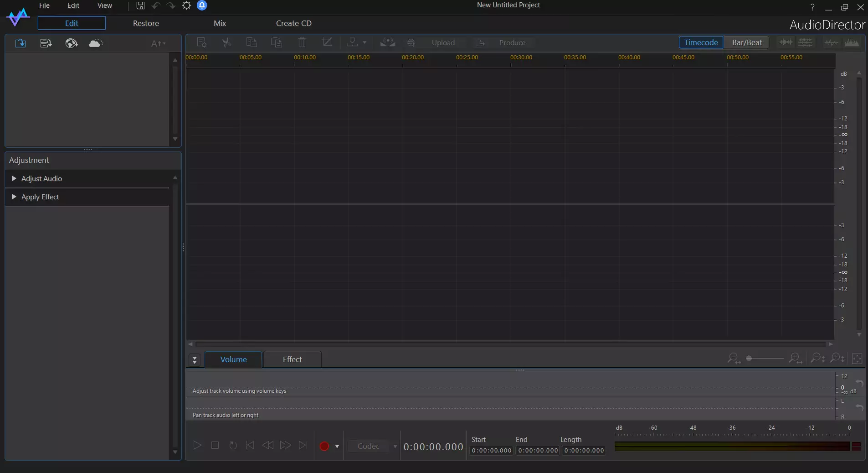Click the Play button
This screenshot has width=868, height=473.
coord(197,445)
